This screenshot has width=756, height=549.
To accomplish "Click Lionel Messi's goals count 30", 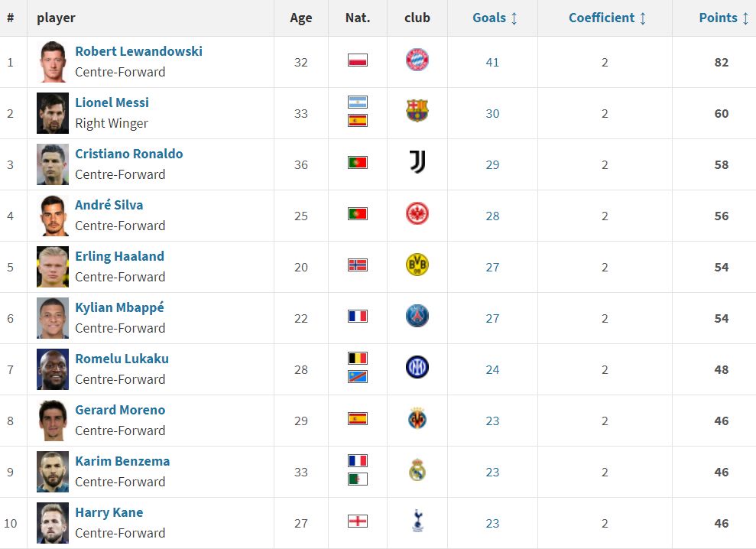I will (x=492, y=114).
